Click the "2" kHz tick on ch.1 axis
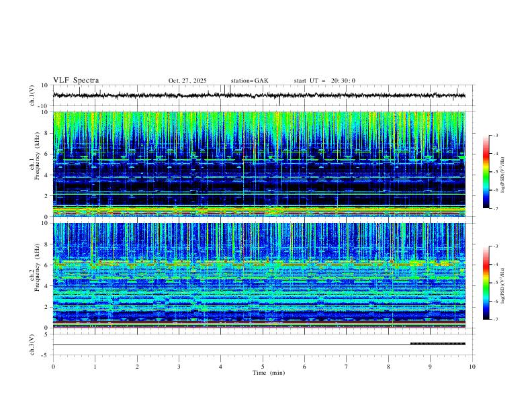Screen dimensions: 532x411 click(x=47, y=195)
